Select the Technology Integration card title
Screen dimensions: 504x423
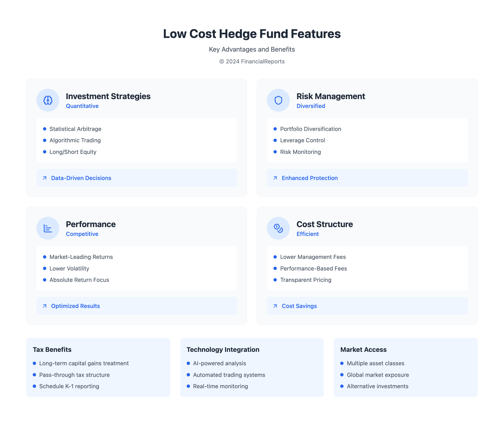coord(223,349)
